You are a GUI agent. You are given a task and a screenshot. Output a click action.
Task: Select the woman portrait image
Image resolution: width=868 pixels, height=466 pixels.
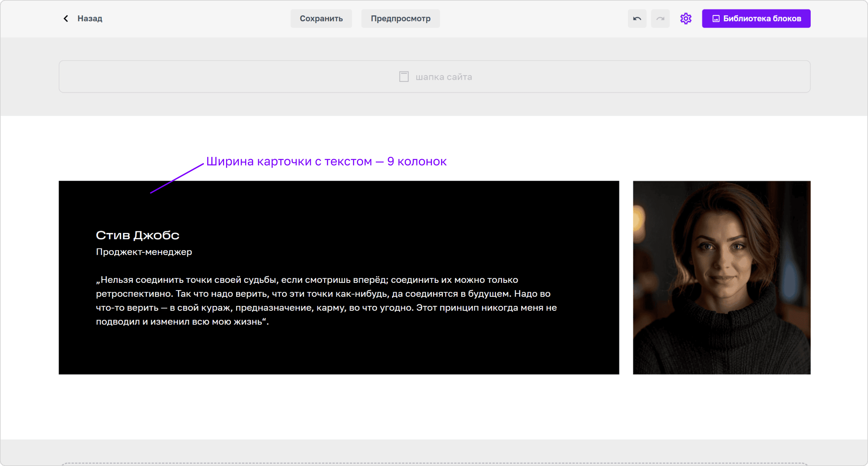point(721,277)
